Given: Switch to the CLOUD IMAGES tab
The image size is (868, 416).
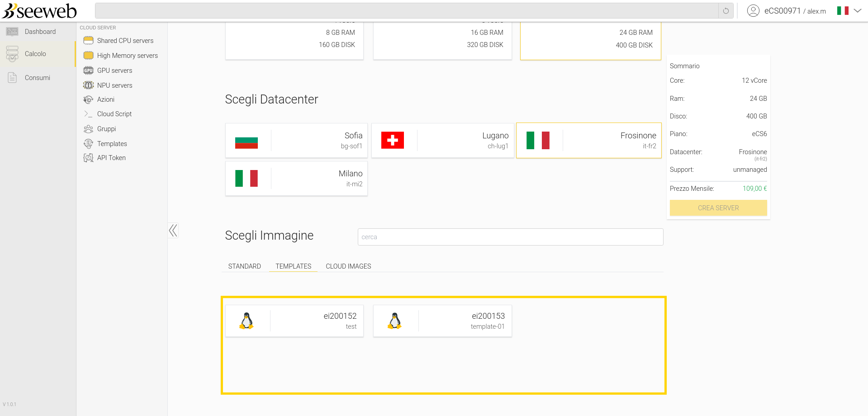Looking at the screenshot, I should (x=348, y=266).
